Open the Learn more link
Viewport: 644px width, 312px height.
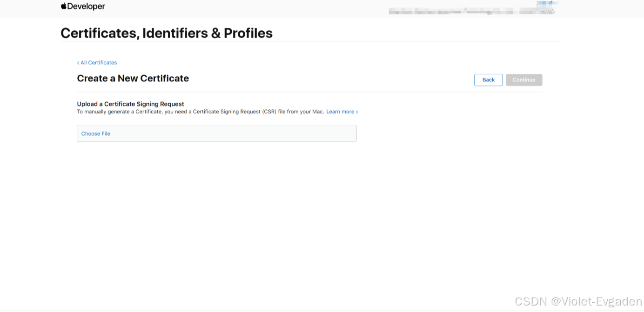340,112
